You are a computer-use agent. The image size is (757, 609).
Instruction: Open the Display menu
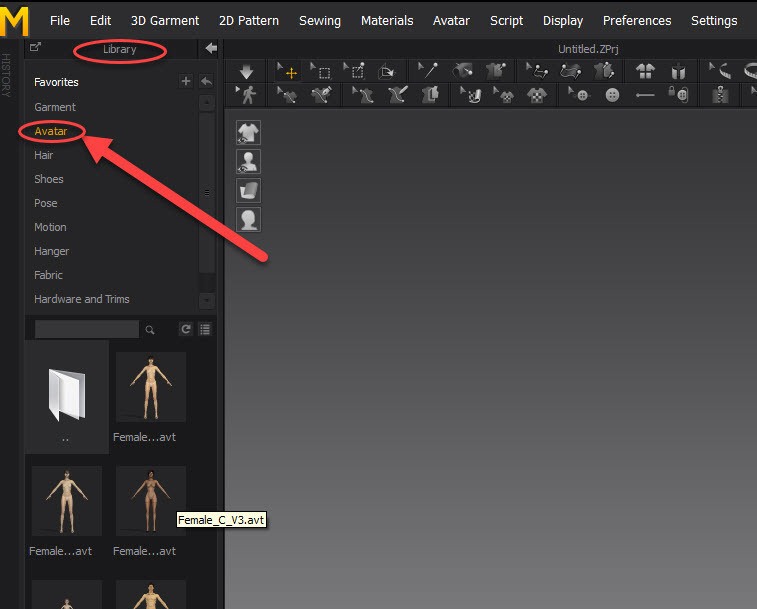tap(563, 21)
